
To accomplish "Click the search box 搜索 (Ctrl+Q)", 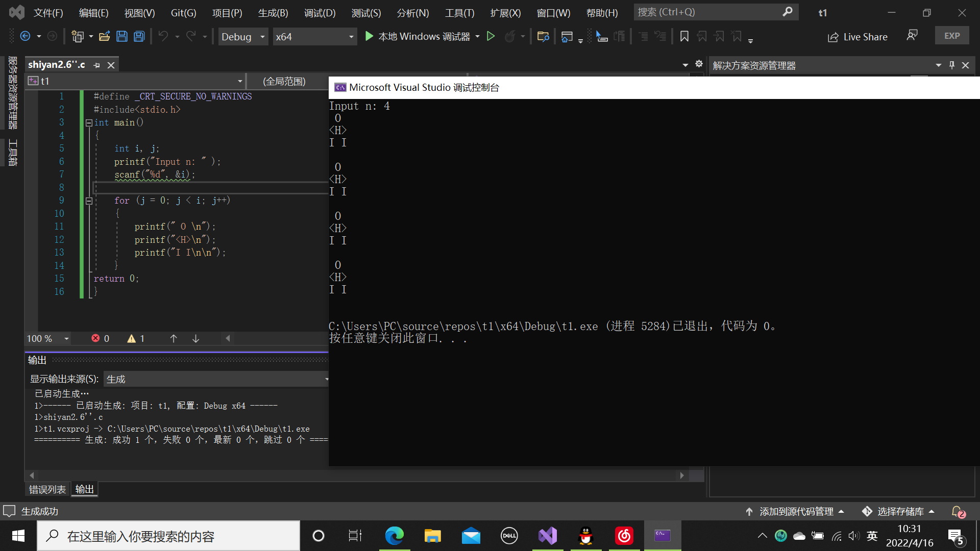I will [715, 12].
